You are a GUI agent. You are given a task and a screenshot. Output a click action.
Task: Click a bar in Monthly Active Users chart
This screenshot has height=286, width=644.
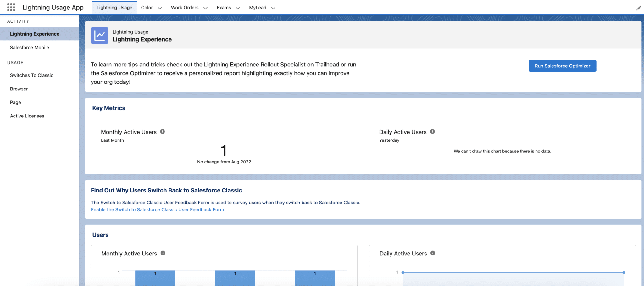click(x=155, y=277)
